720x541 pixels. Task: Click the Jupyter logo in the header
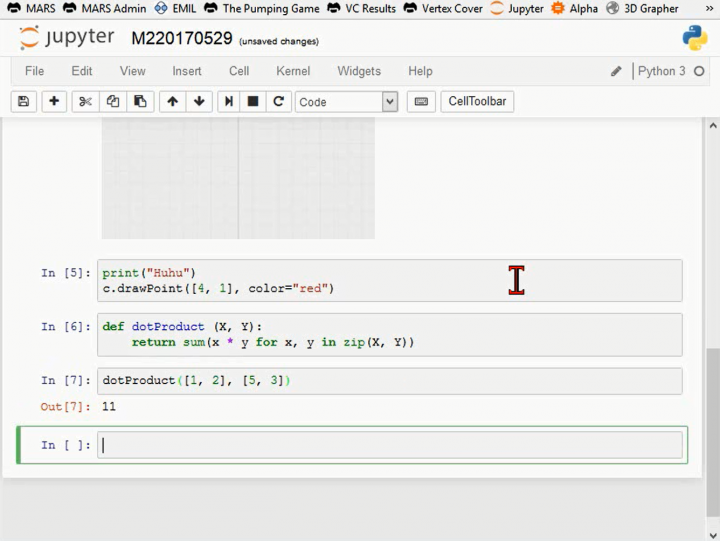67,37
